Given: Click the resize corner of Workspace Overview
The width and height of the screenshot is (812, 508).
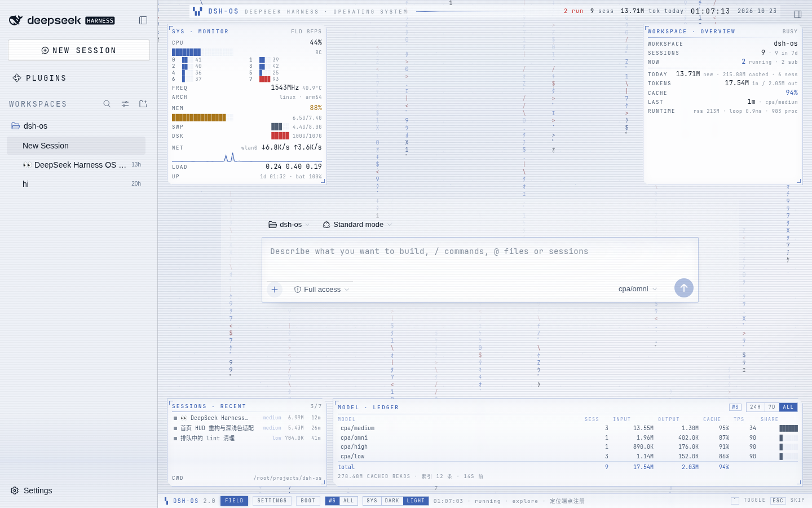Looking at the screenshot, I should (x=798, y=181).
